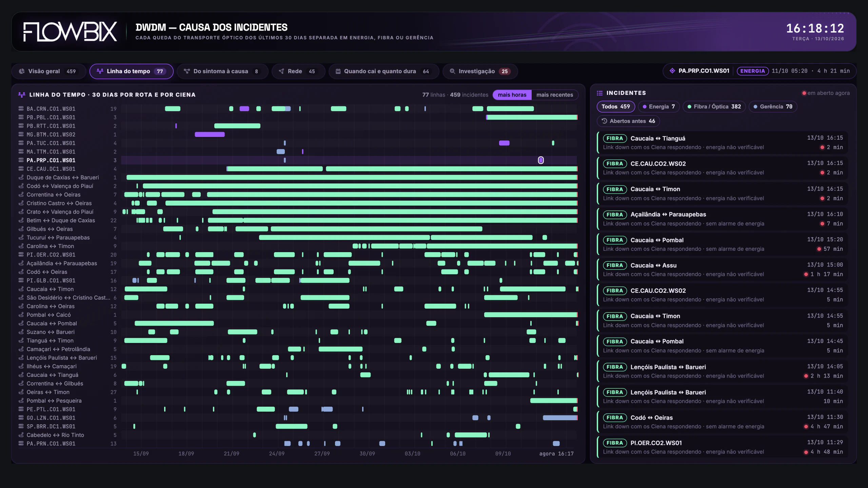Select the PA.PRP.CO1.WS01 timeline marker dot

[x=541, y=160]
